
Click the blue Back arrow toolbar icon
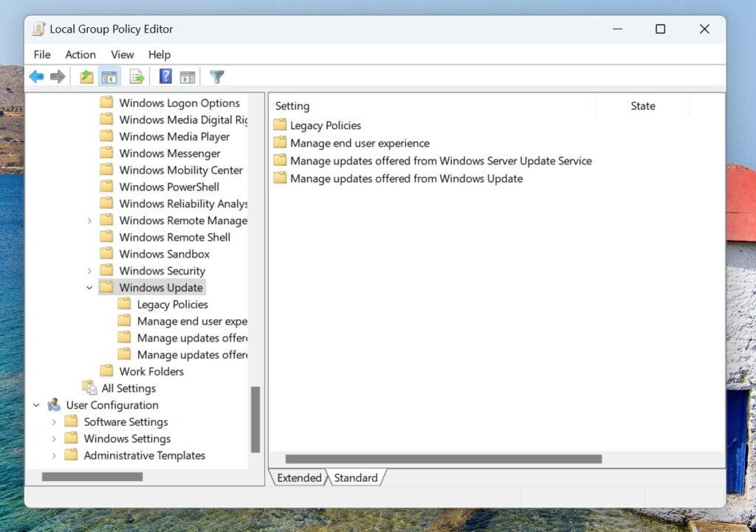tap(37, 77)
